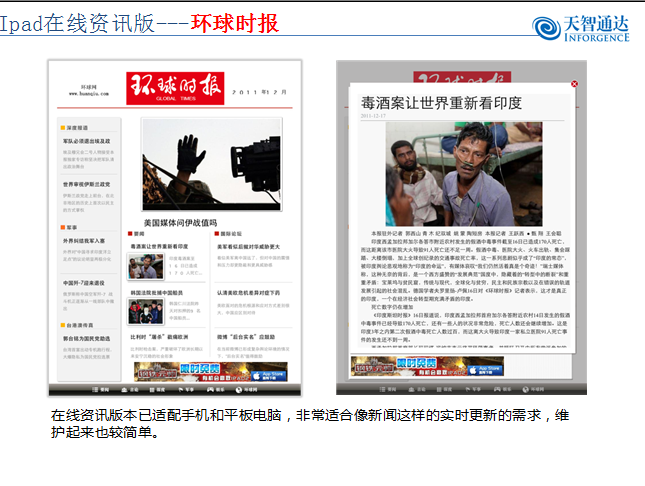Click the App Store badge in article popup ad
Screen dimensions: 645x486
(x=485, y=370)
